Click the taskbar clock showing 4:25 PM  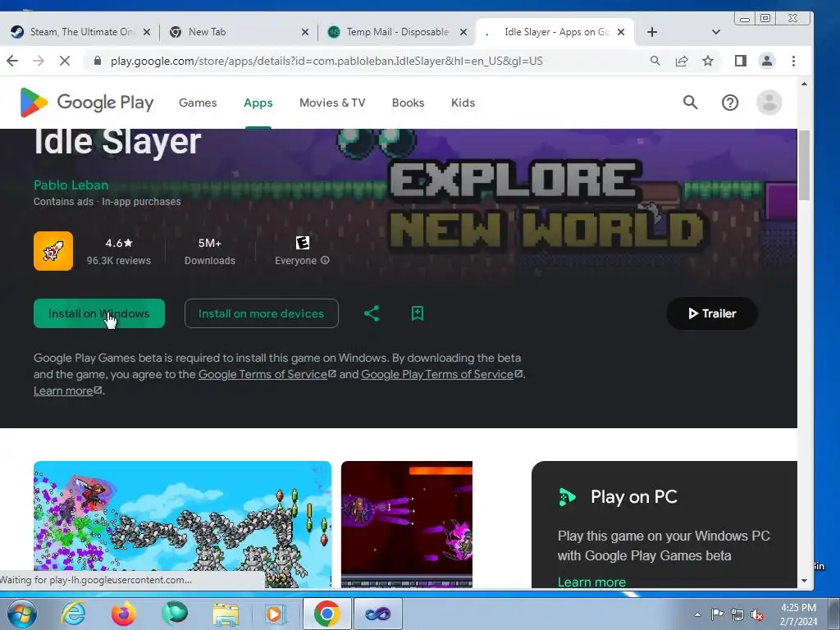point(798,614)
